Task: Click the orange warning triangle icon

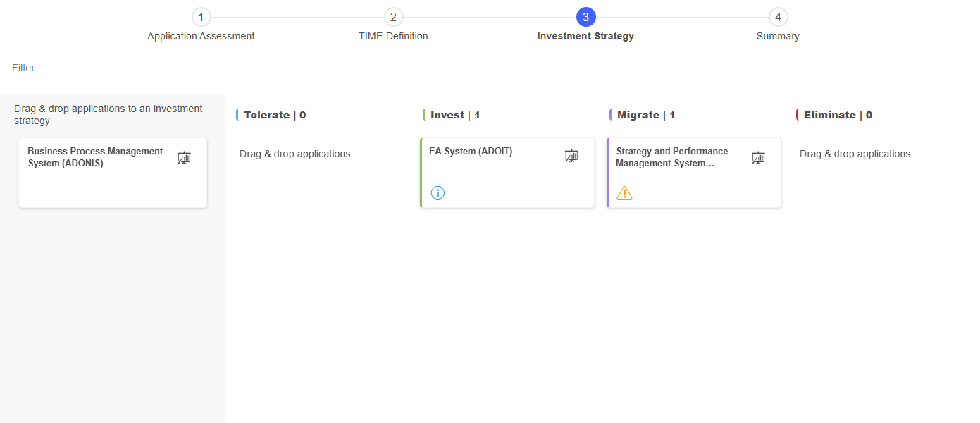Action: [624, 193]
